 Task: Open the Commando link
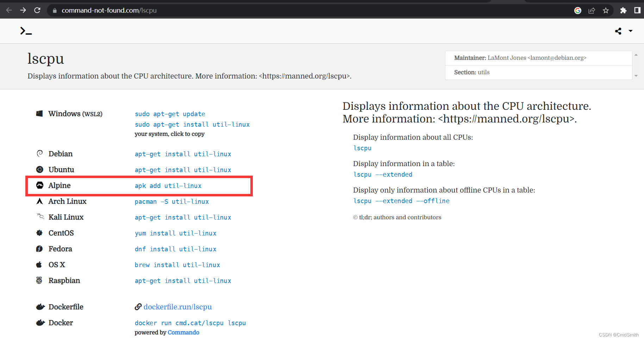[x=183, y=333]
